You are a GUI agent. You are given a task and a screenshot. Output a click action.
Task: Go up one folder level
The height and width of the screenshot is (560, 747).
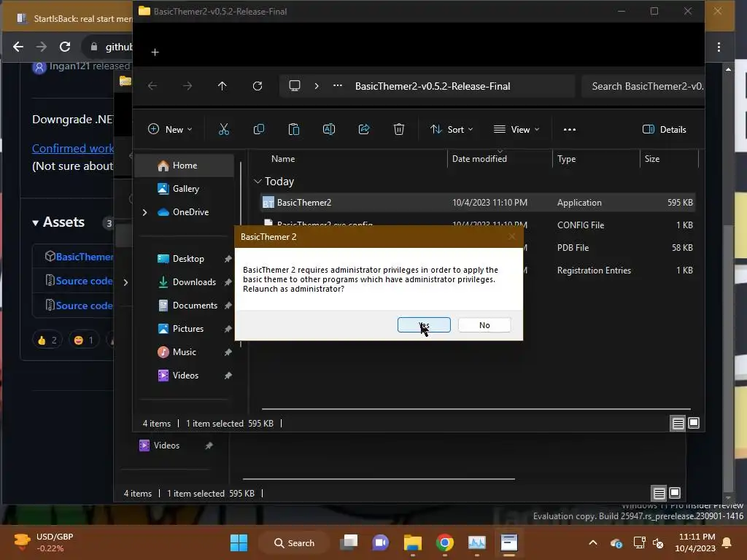(x=222, y=86)
